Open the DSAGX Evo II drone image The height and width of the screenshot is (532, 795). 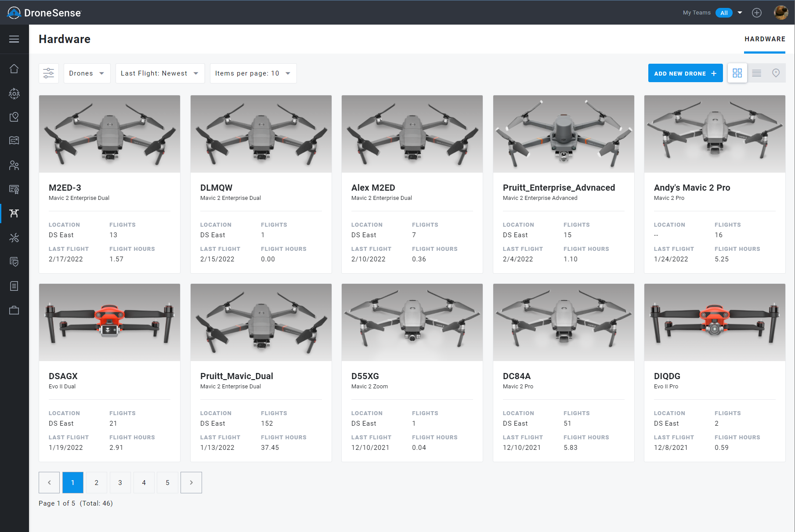[x=109, y=322]
